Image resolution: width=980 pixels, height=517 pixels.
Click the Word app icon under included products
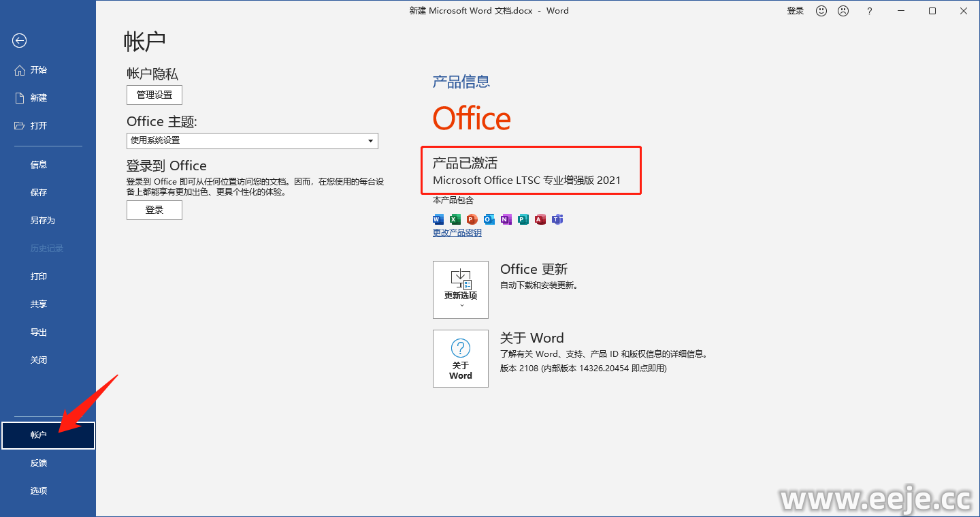pyautogui.click(x=438, y=219)
